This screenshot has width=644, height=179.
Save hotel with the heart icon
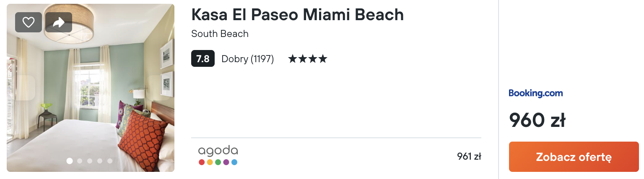[x=29, y=22]
